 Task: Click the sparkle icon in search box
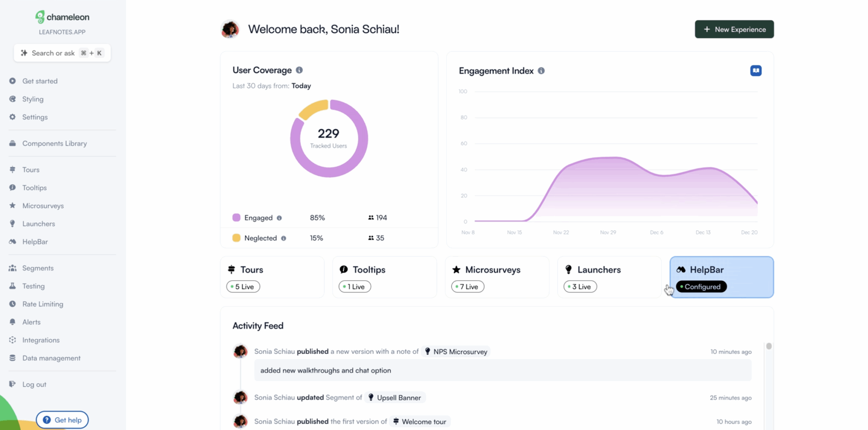click(24, 53)
